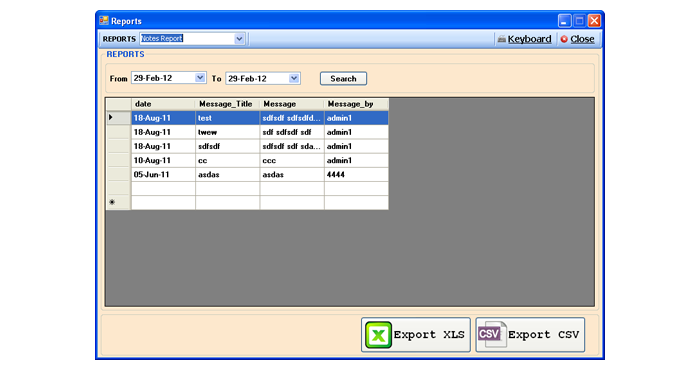
Task: Sort by the Message_Title column header
Action: (x=227, y=104)
